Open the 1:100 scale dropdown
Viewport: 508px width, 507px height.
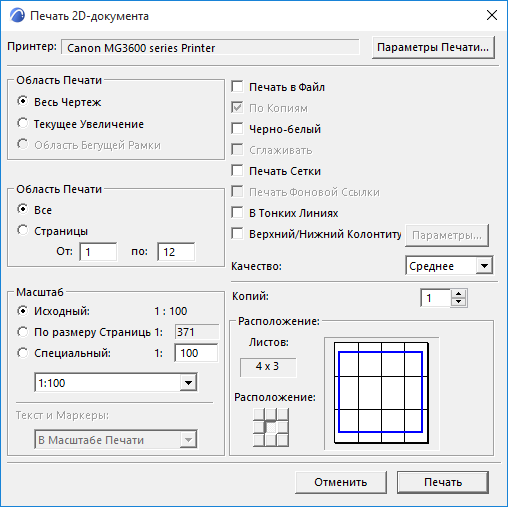pos(116,383)
